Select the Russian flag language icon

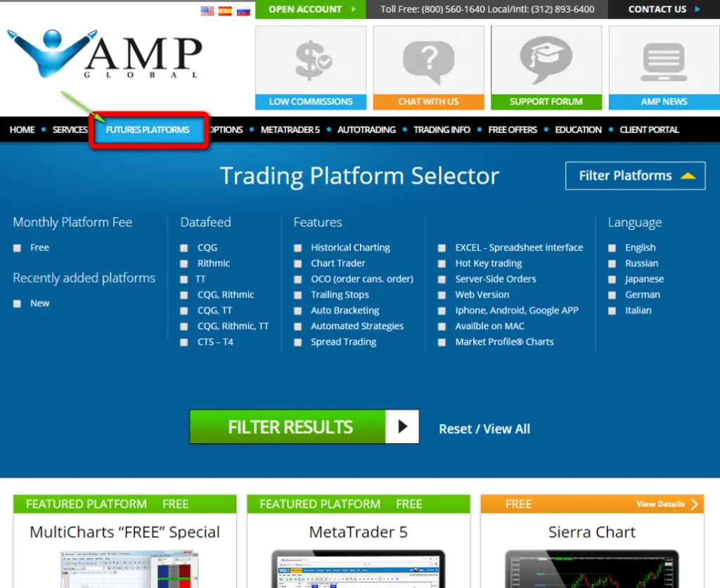point(243,11)
